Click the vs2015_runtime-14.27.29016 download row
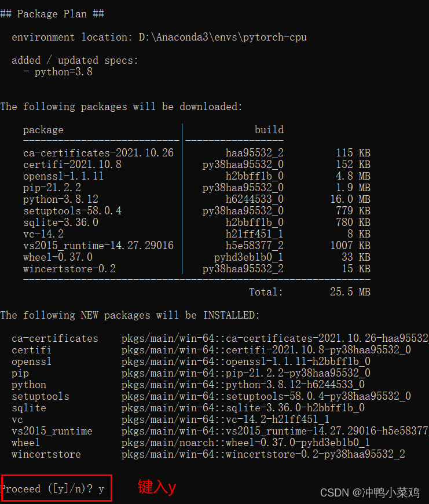This screenshot has height=504, width=429. pyautogui.click(x=196, y=245)
